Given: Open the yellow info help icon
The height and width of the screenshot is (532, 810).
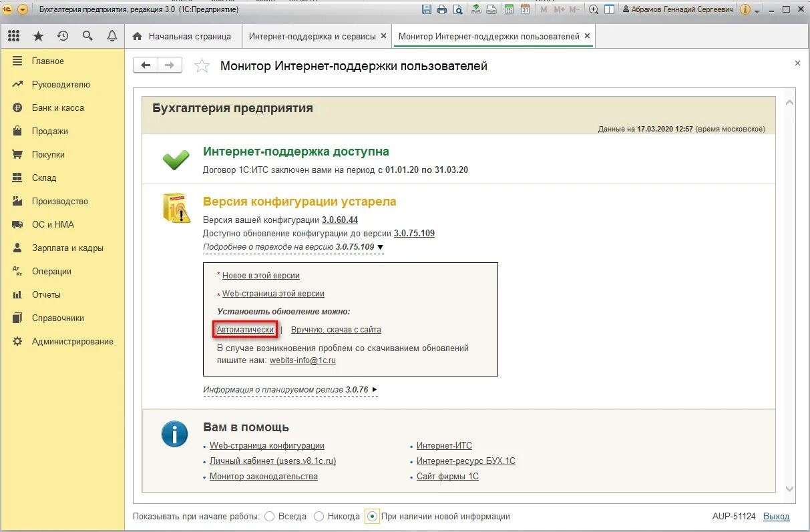Looking at the screenshot, I should [x=745, y=9].
